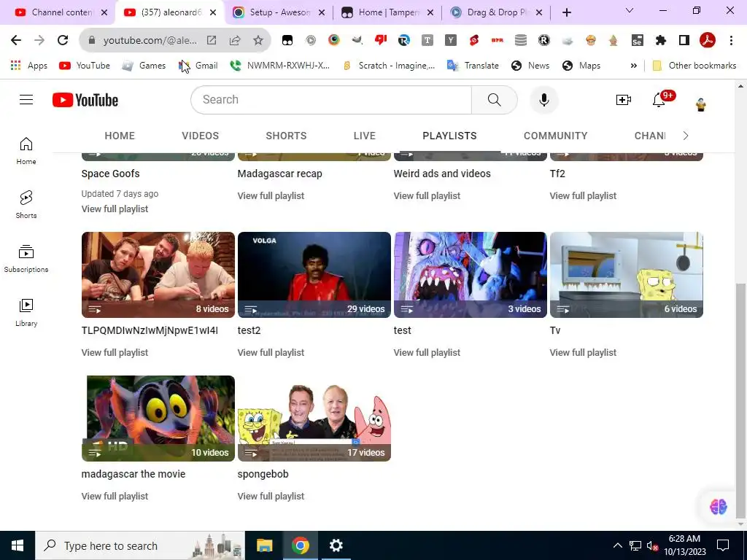Open the Create video icon
The width and height of the screenshot is (747, 560).
[623, 100]
